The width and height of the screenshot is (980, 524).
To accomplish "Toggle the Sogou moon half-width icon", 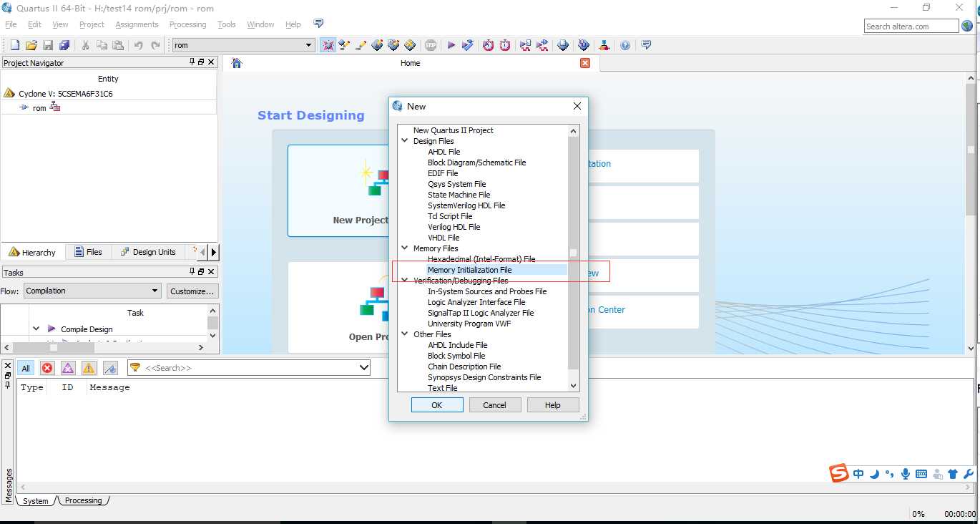I will click(874, 474).
